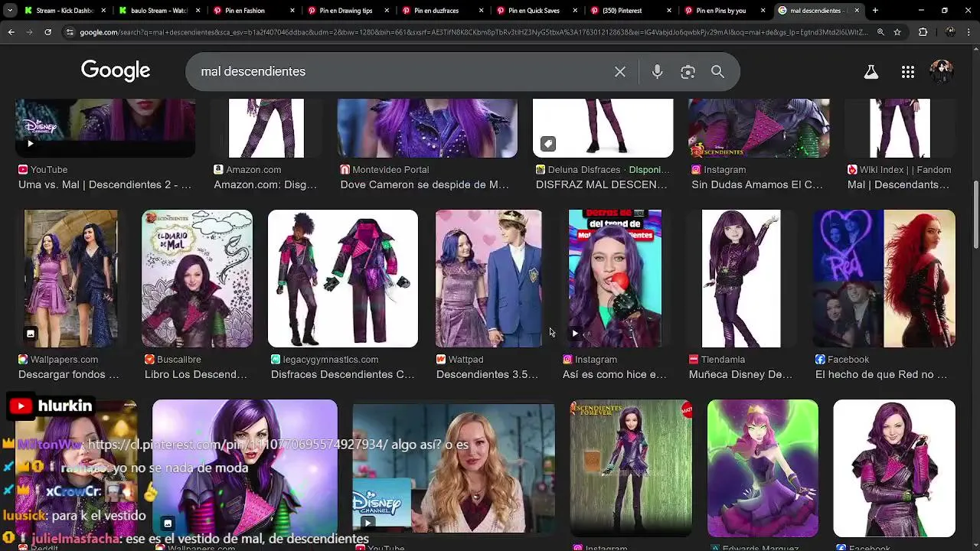View site information icon in address bar
Viewport: 980px width, 551px height.
click(x=70, y=32)
